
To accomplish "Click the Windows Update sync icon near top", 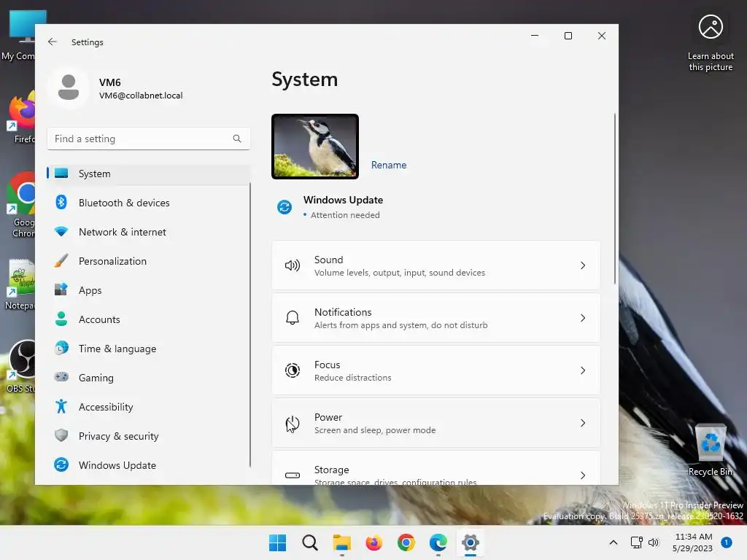I will (285, 207).
